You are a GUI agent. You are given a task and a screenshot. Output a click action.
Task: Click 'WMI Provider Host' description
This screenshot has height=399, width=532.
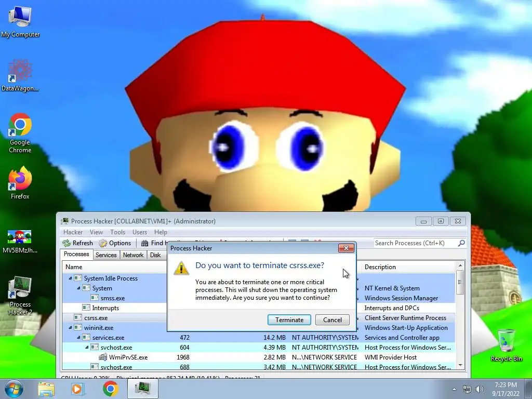tap(391, 357)
